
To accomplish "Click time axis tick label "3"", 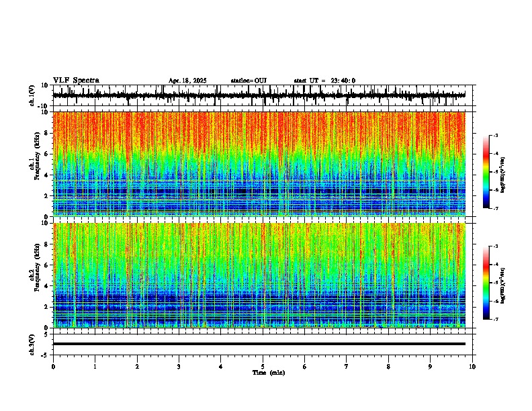I will click(179, 367).
